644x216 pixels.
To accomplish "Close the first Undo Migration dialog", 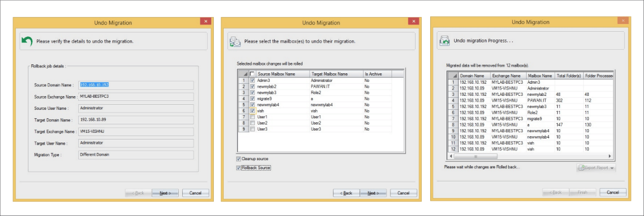I will pos(206,21).
